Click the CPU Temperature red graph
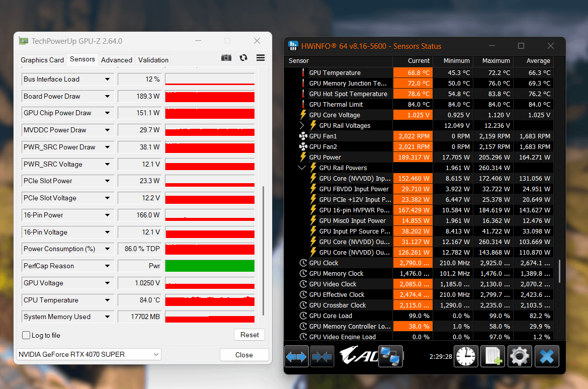Screen dimensions: 588x389 [x=210, y=300]
